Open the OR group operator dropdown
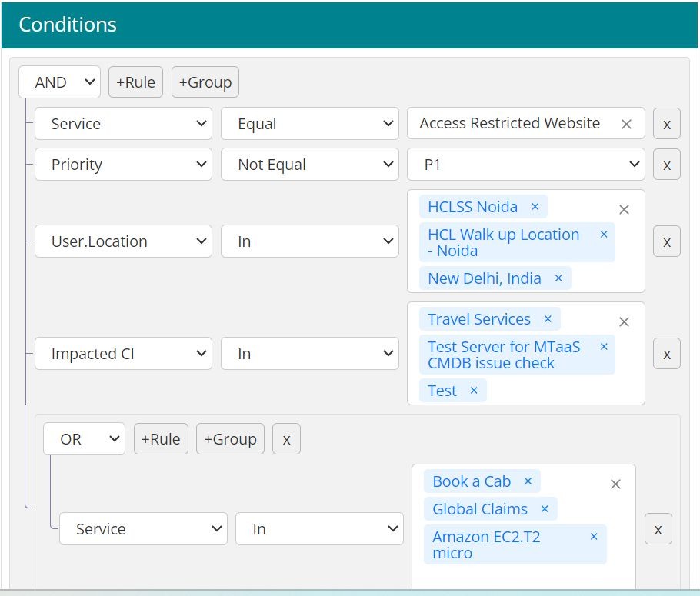 (84, 439)
